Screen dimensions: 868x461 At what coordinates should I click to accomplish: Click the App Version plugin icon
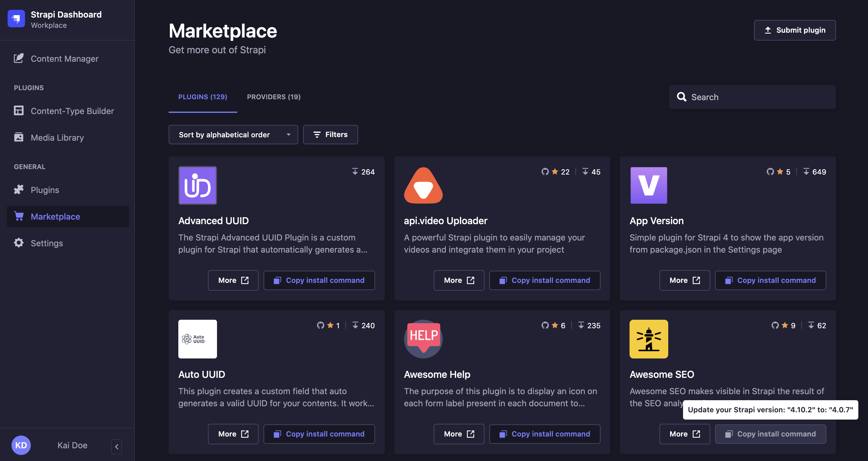tap(649, 185)
